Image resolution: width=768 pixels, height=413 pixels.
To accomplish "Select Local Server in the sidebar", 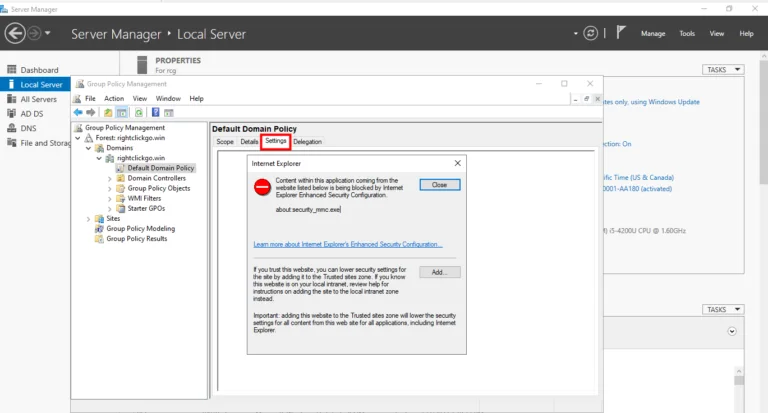I will pyautogui.click(x=35, y=84).
